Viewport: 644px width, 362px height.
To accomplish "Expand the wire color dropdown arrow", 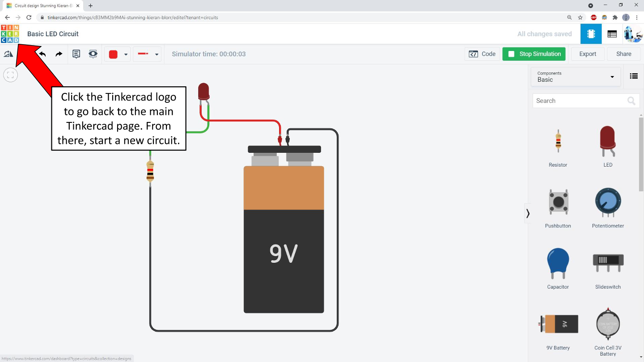I will [126, 55].
